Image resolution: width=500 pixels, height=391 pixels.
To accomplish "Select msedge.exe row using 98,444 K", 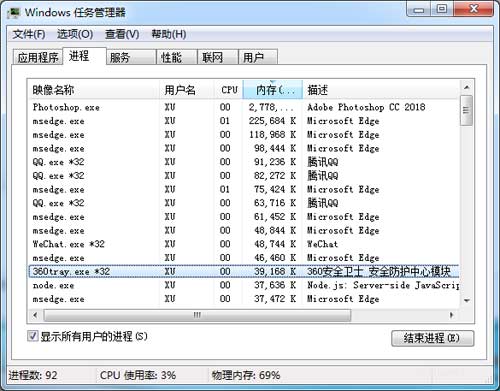I will [x=244, y=148].
